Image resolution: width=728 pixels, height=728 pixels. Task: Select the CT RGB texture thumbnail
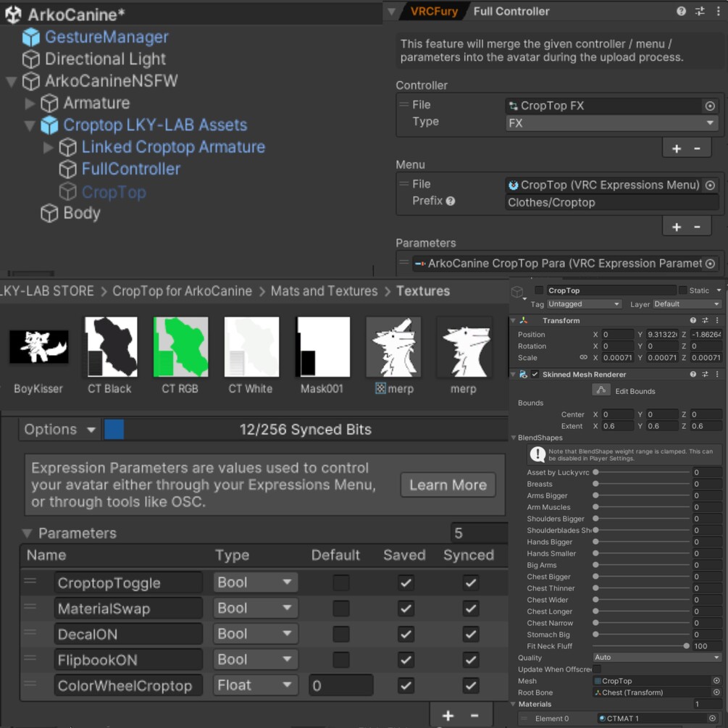(x=180, y=347)
